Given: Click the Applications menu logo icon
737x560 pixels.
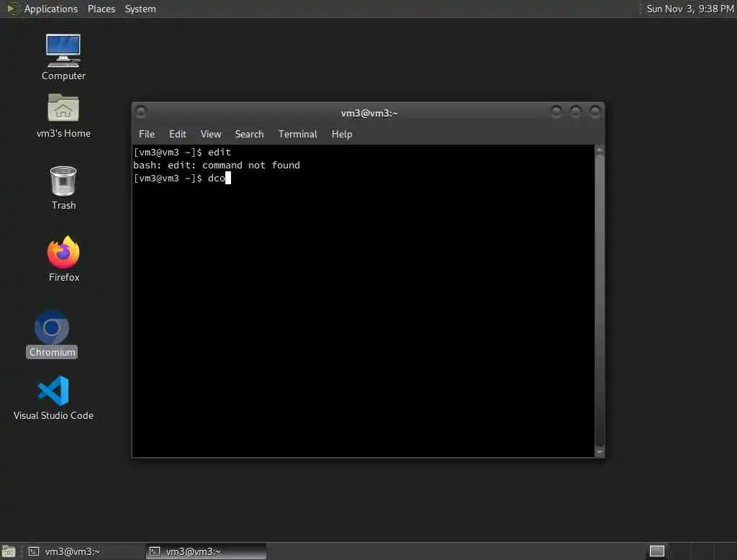Looking at the screenshot, I should pyautogui.click(x=13, y=9).
